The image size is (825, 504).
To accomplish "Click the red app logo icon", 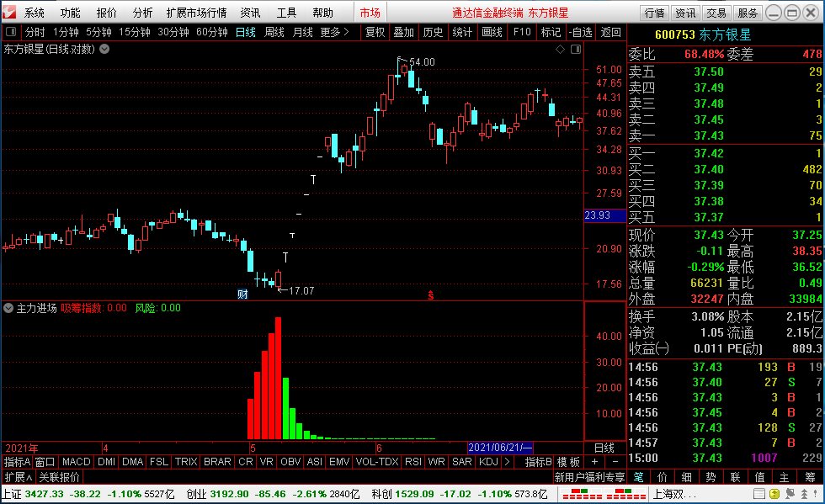I will (x=8, y=13).
